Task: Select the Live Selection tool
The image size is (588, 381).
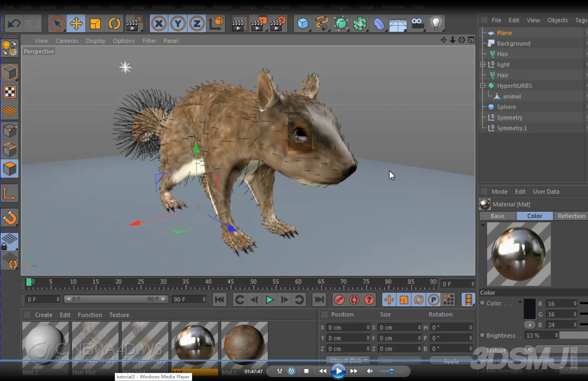Action: 57,24
